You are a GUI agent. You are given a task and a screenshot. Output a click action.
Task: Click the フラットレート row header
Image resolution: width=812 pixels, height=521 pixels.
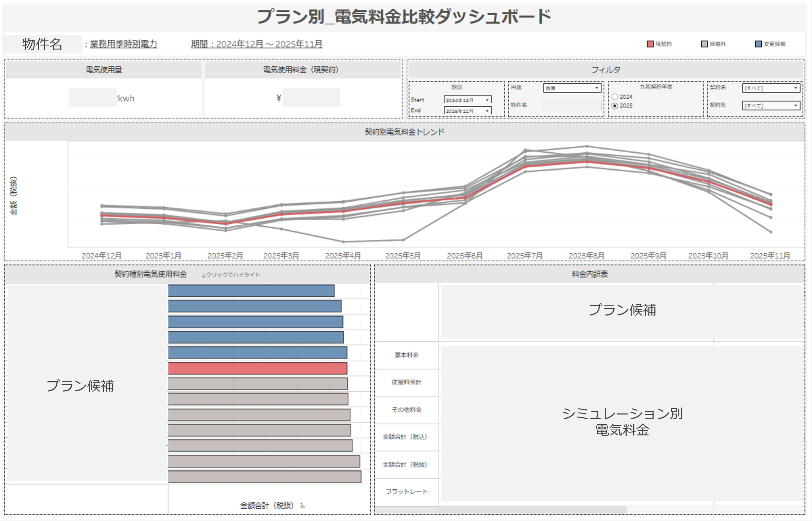coord(406,491)
